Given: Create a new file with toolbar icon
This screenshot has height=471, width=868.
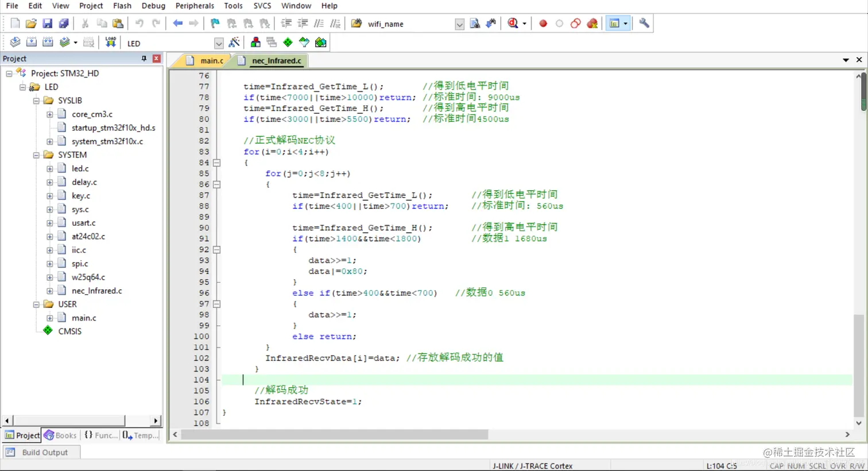Looking at the screenshot, I should pyautogui.click(x=15, y=24).
